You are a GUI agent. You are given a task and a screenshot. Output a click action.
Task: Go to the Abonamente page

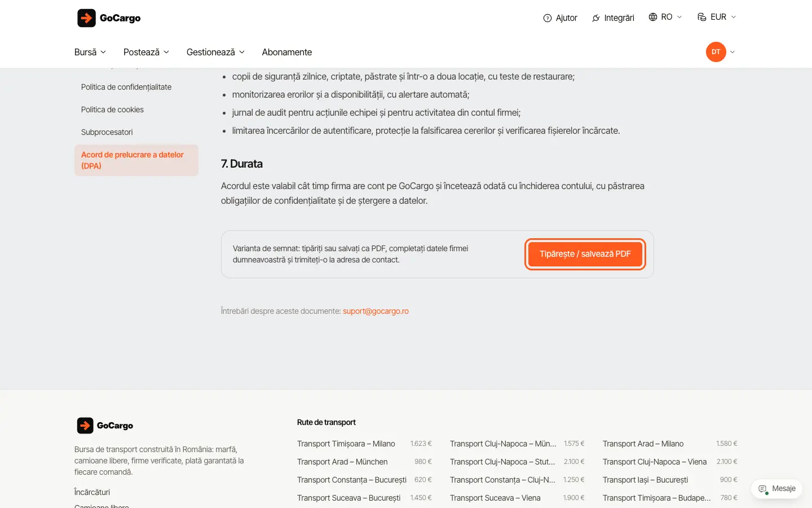(287, 52)
